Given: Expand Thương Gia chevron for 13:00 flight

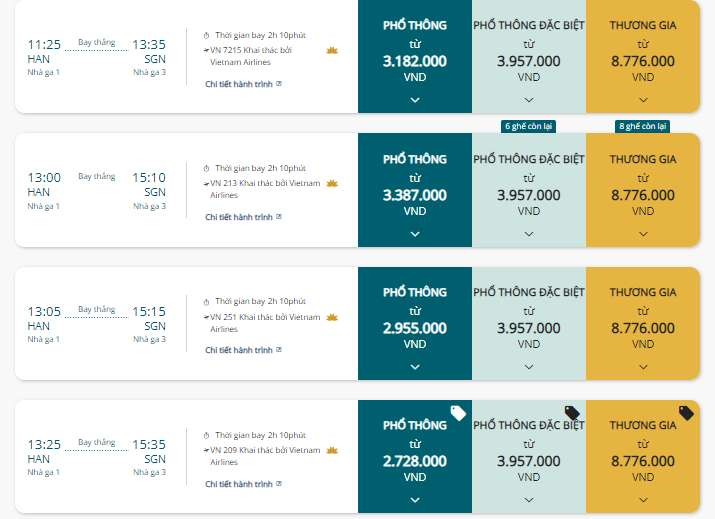Looking at the screenshot, I should [643, 234].
